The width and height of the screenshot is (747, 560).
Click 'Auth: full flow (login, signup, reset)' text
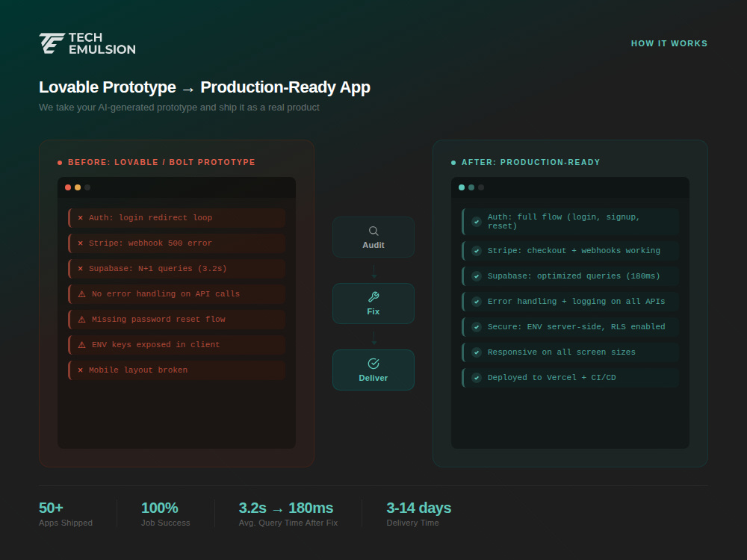click(563, 222)
